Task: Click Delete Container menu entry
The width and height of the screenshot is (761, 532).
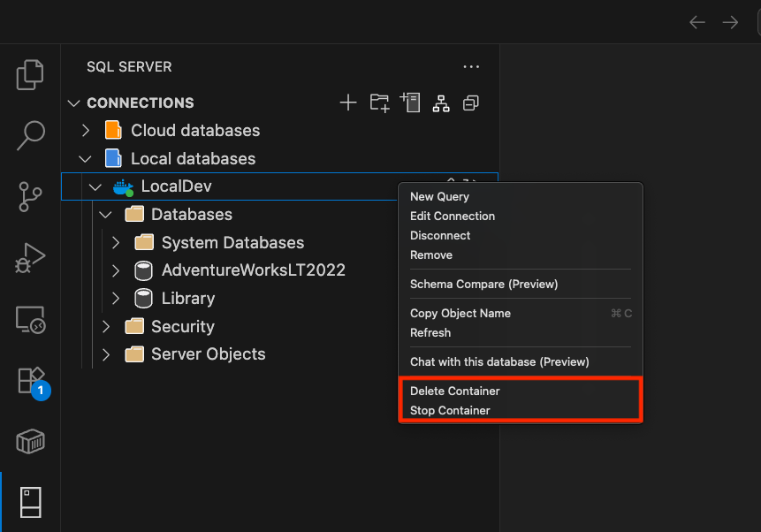Action: click(x=454, y=391)
